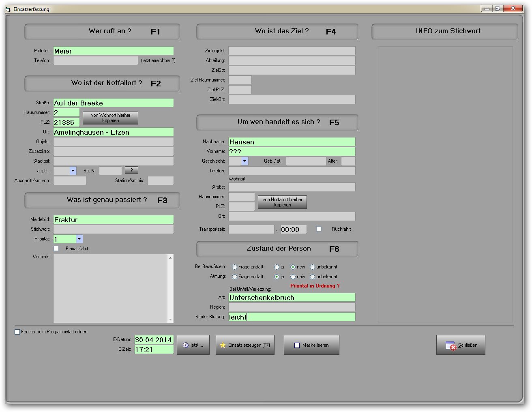Select Atmung unbekannt
Screen dimensions: 532x412
coord(312,277)
